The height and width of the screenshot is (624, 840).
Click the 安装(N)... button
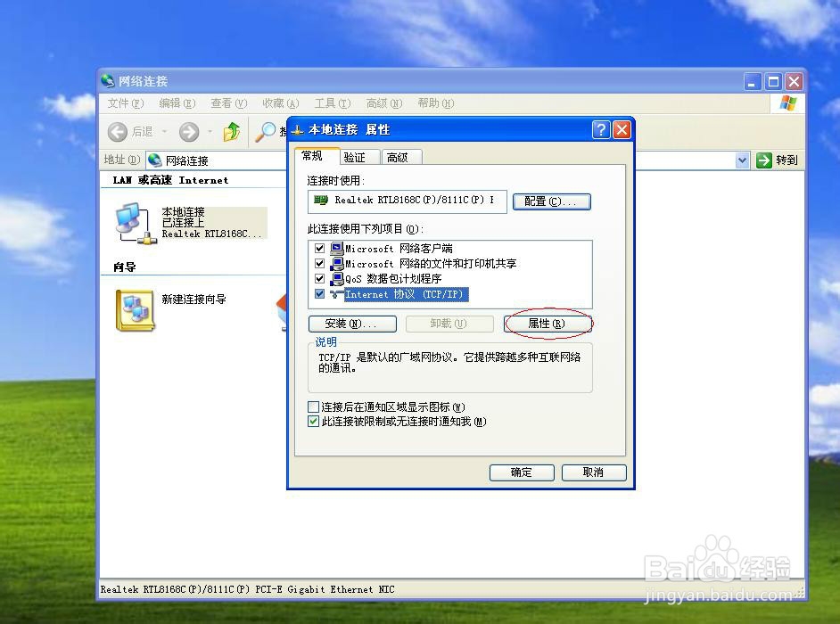(x=352, y=324)
